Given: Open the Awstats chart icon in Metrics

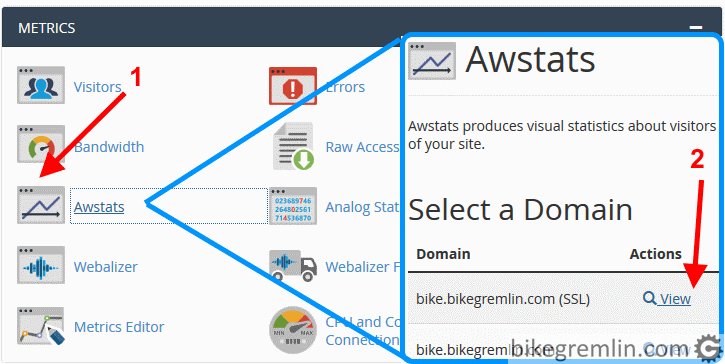Looking at the screenshot, I should [x=41, y=205].
